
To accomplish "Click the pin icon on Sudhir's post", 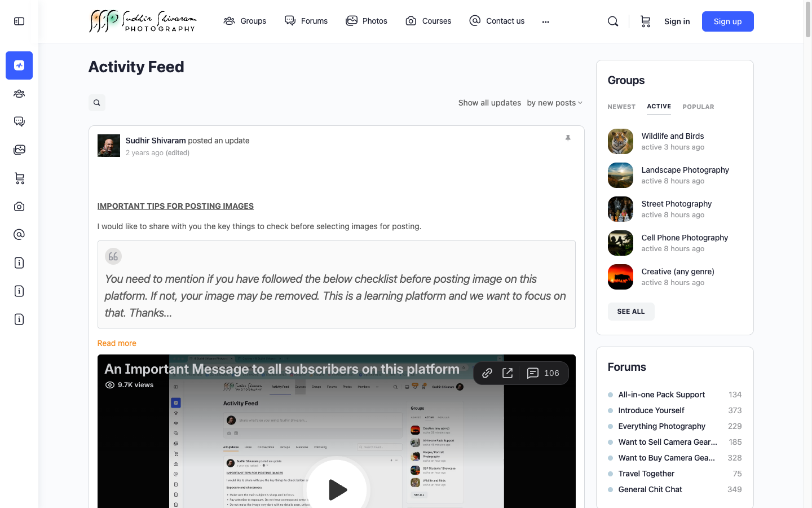I will (x=568, y=138).
